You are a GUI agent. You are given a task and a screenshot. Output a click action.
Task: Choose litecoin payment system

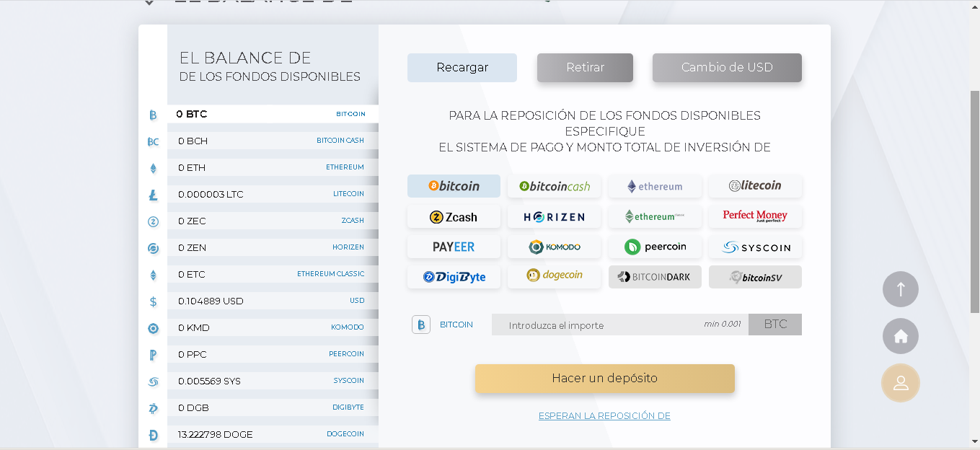(755, 186)
